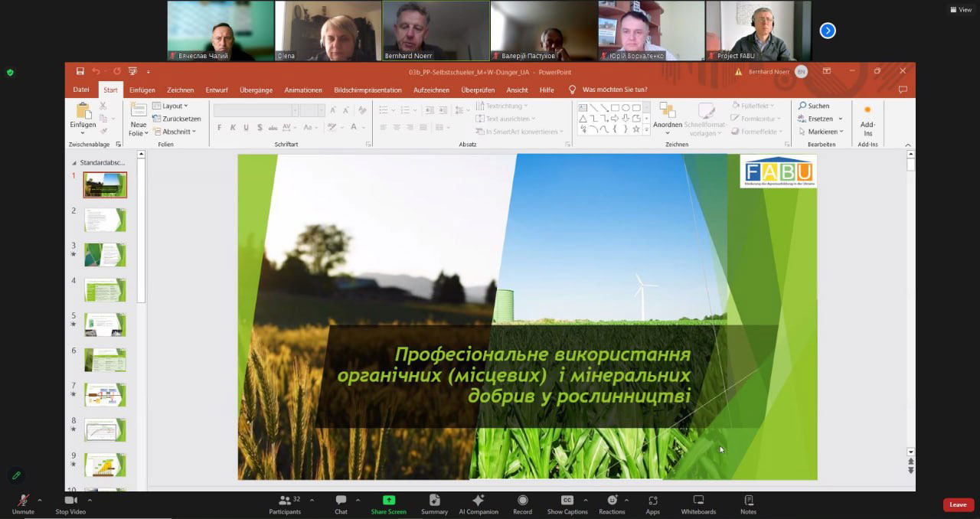The image size is (980, 519).
Task: Select slide 8 thumbnail in slide panel
Action: tap(106, 429)
